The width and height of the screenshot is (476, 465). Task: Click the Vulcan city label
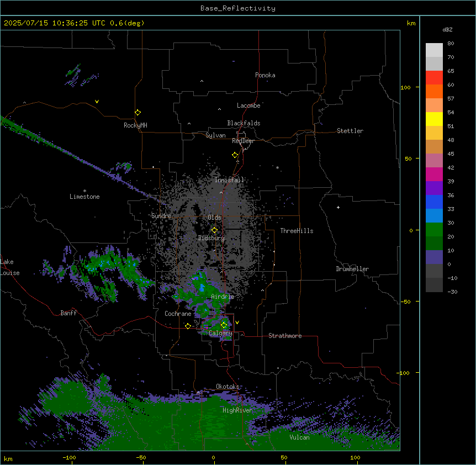pos(300,437)
